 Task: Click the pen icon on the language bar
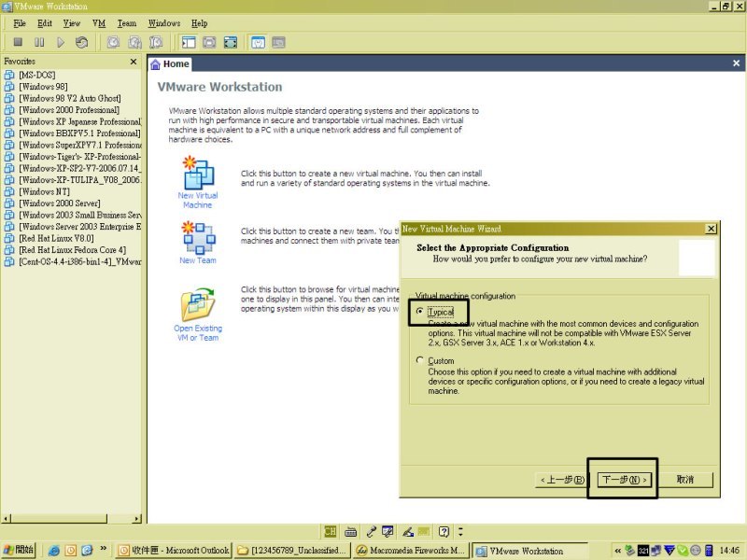pyautogui.click(x=408, y=531)
